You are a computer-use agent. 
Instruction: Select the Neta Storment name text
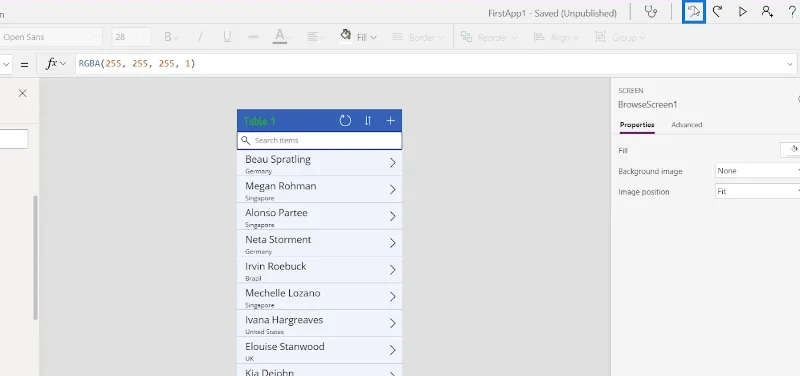pyautogui.click(x=278, y=239)
